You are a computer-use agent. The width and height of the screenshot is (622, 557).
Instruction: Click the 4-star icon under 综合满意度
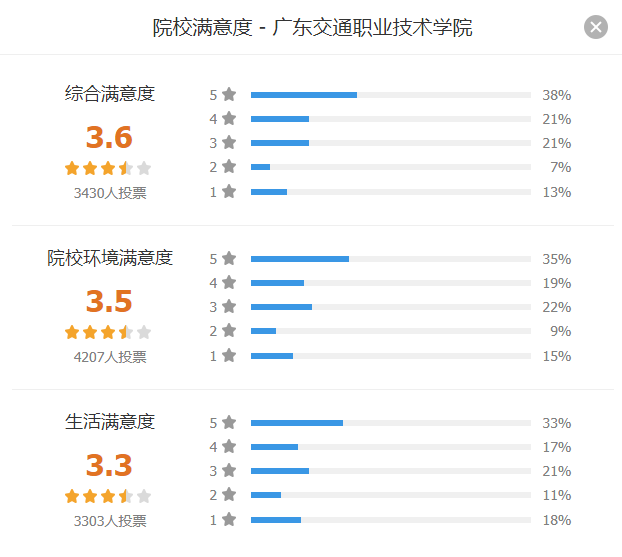click(229, 118)
